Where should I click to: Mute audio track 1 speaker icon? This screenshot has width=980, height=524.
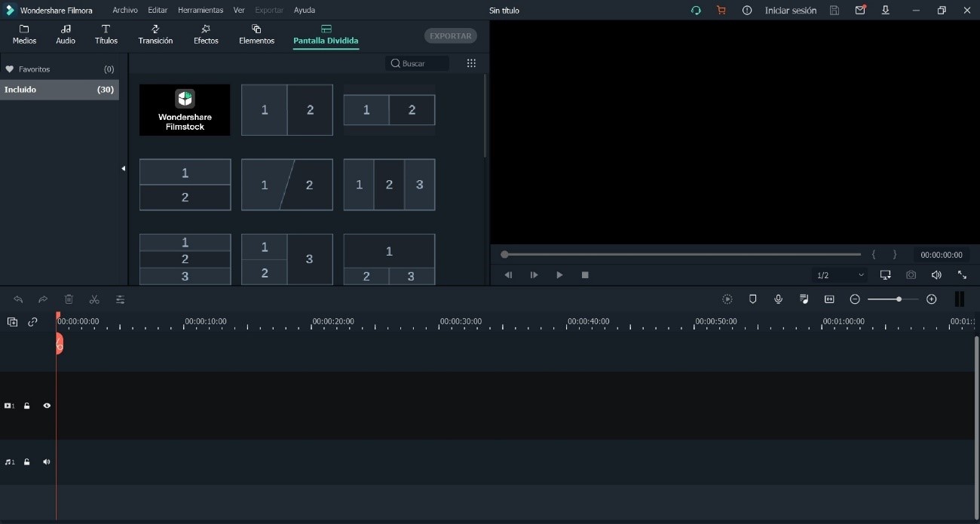tap(47, 462)
